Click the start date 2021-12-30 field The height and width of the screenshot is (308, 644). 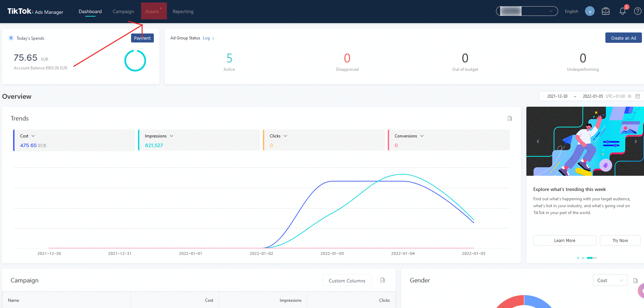click(557, 96)
